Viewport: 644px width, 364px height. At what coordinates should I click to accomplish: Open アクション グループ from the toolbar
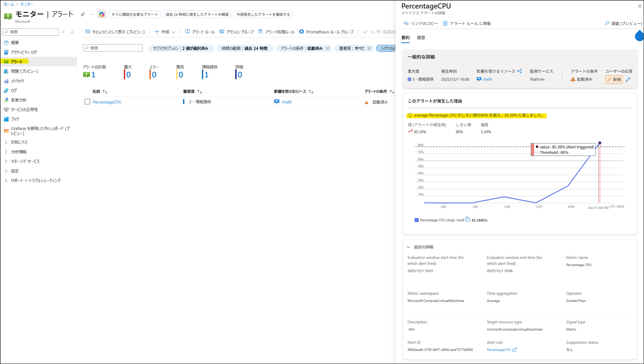236,32
